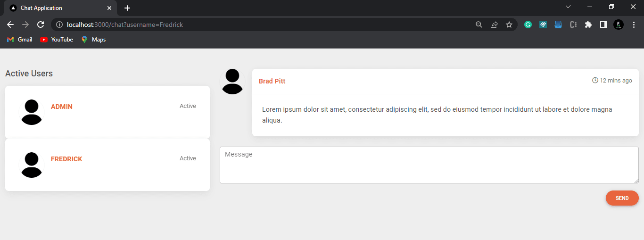The width and height of the screenshot is (644, 240).
Task: Click the zoom magnifier icon in address bar
Action: coord(479,25)
